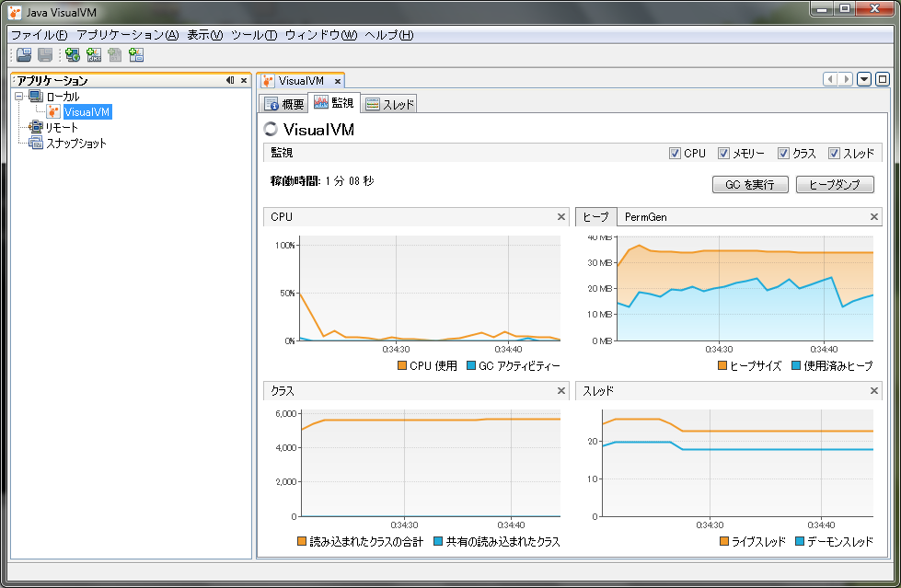Click the CPU usage chart area
This screenshot has height=588, width=901.
pyautogui.click(x=430, y=288)
